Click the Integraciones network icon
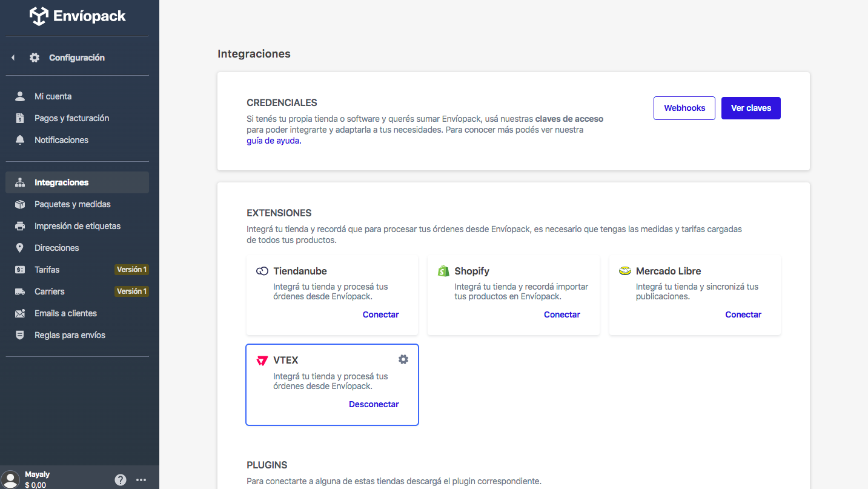 click(x=20, y=182)
